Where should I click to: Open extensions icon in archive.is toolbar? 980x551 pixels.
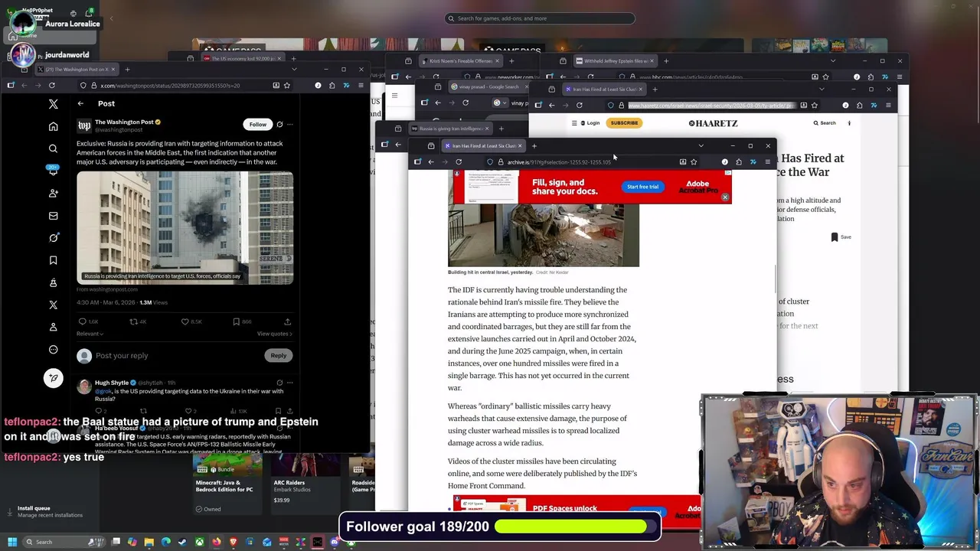point(739,161)
